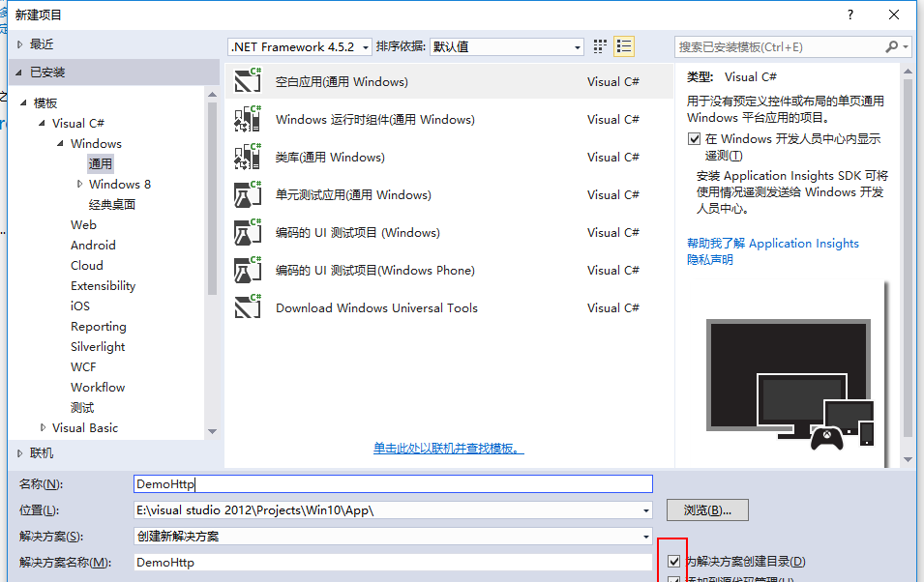
Task: Select the 测试 template category
Action: (82, 408)
